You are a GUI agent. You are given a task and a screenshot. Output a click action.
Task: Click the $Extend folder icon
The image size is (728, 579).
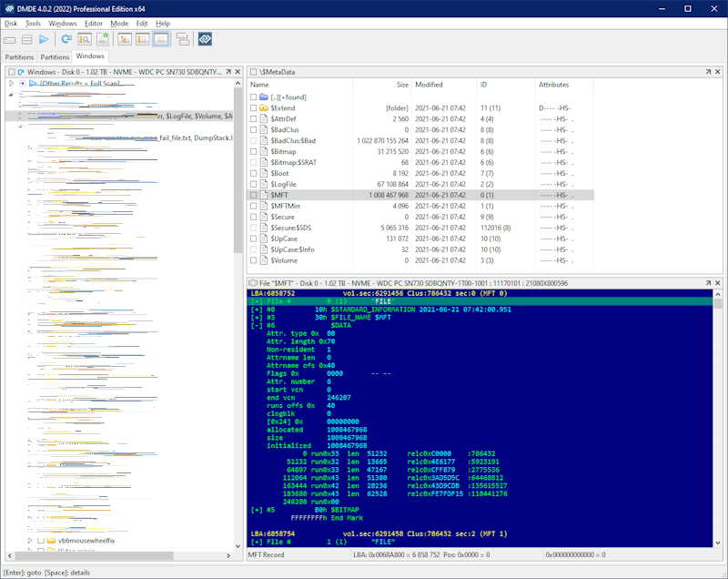[264, 107]
